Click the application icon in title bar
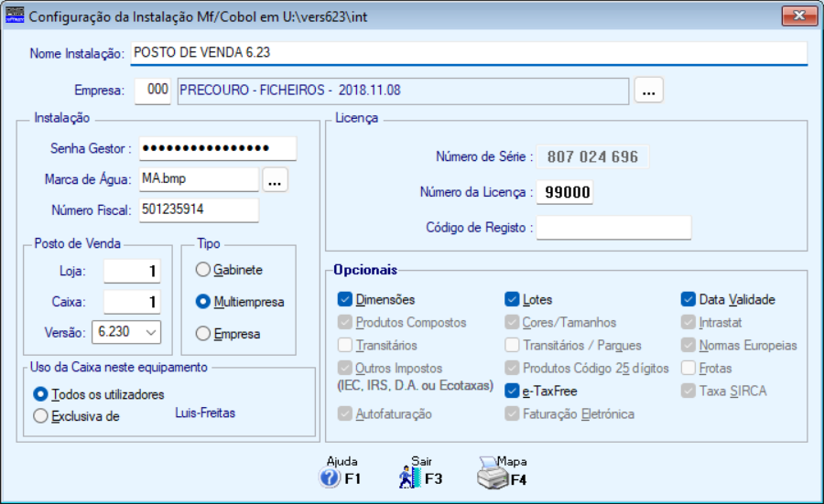Image resolution: width=824 pixels, height=504 pixels. point(15,16)
